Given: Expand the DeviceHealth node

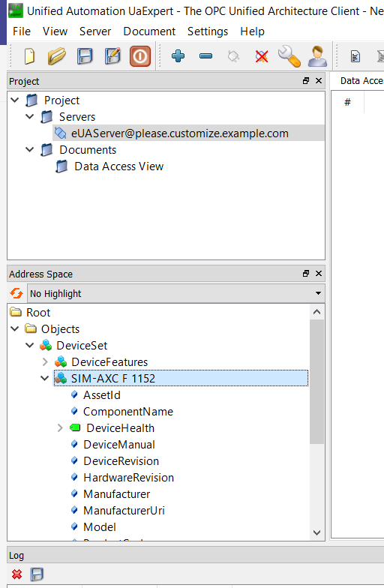Looking at the screenshot, I should click(x=60, y=427).
